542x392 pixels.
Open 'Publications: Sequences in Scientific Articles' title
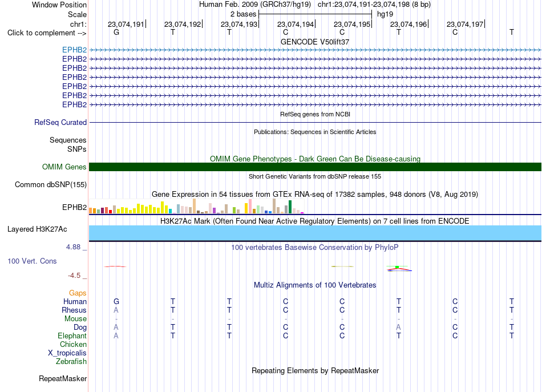pyautogui.click(x=315, y=132)
